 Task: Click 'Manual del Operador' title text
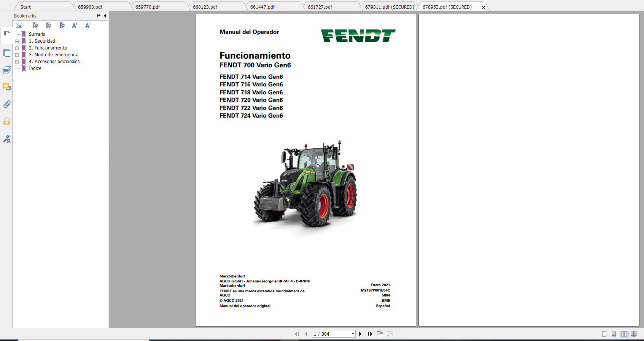tap(249, 32)
